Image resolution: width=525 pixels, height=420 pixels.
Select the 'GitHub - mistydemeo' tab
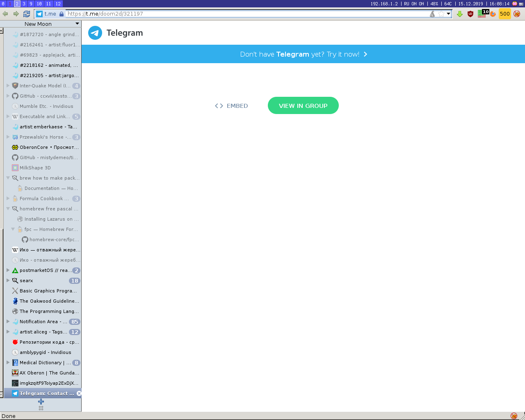point(43,157)
